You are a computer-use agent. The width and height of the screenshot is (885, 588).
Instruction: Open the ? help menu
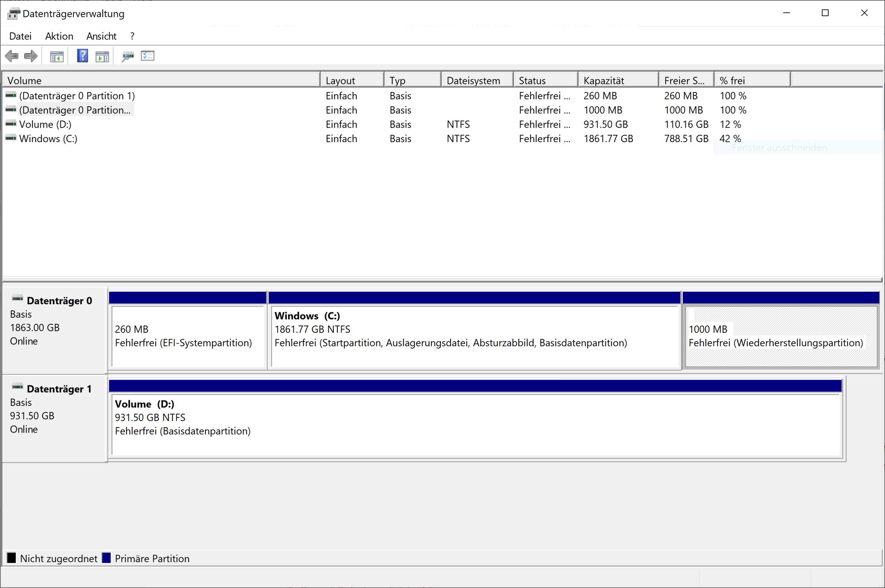coord(132,36)
